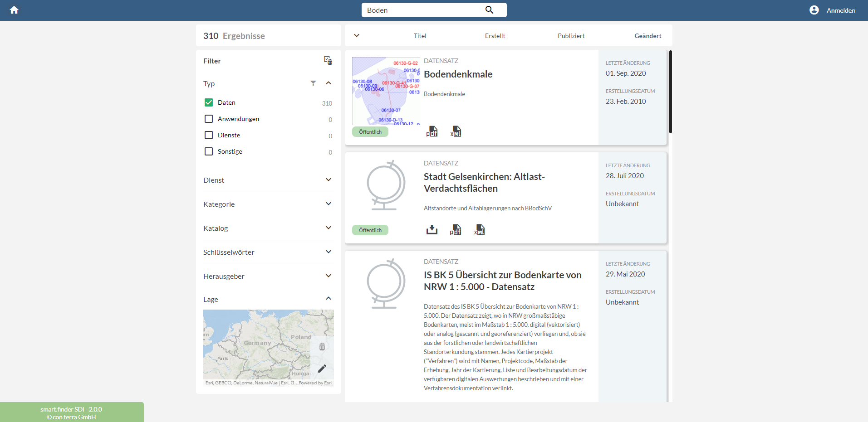Click the date 01. Sep. 2020
The height and width of the screenshot is (422, 868).
pos(626,73)
